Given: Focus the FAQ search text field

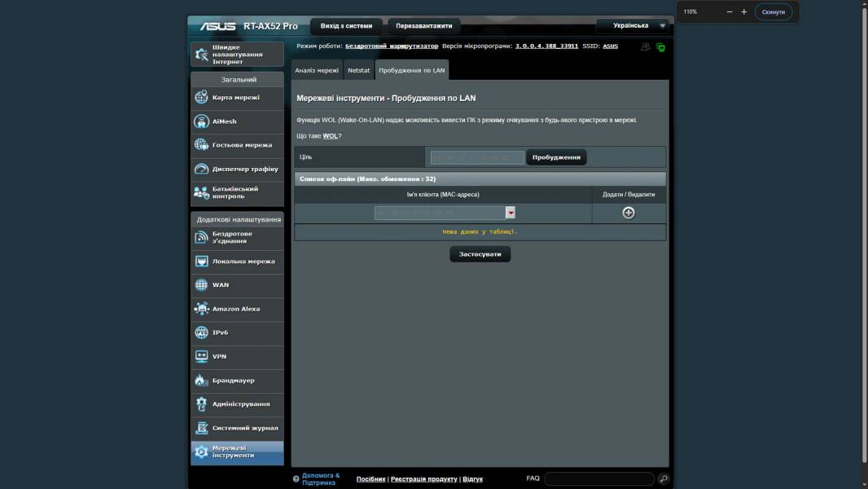Looking at the screenshot, I should (598, 479).
